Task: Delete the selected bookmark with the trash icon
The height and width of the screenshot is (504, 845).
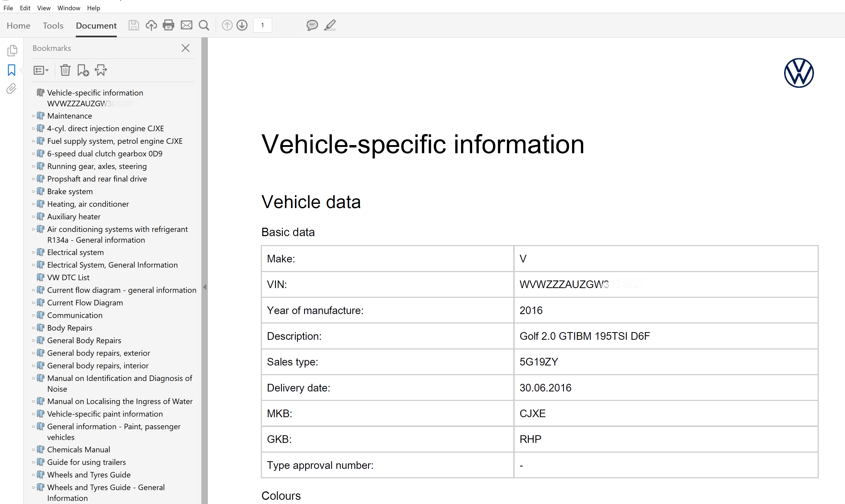Action: pos(65,70)
